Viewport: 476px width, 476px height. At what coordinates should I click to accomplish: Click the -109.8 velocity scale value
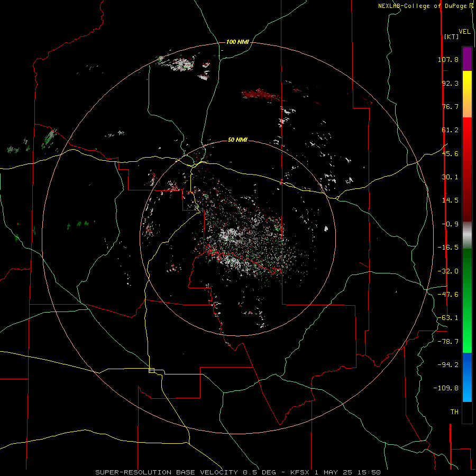click(x=446, y=388)
